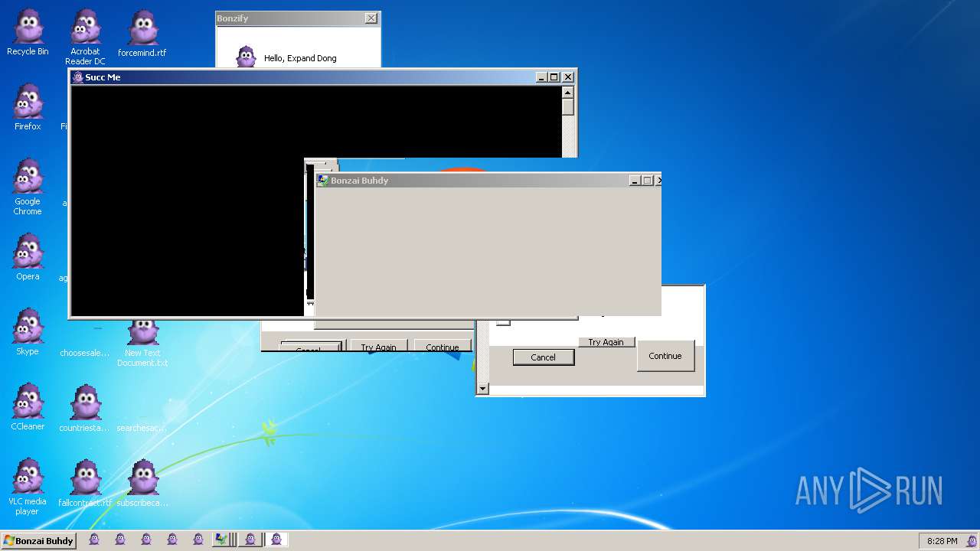Click the text "Hello, Expand Dong"
This screenshot has height=551, width=980.
tap(300, 58)
